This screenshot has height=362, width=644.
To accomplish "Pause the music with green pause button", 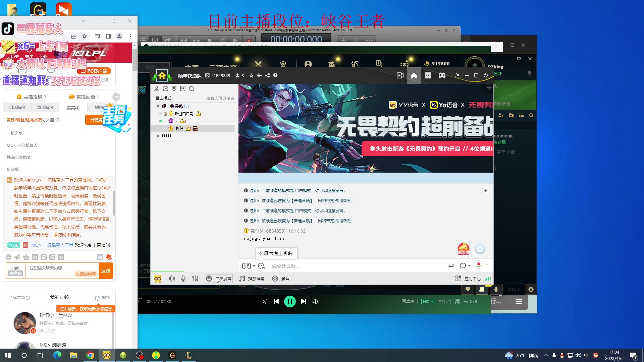I will pos(290,301).
